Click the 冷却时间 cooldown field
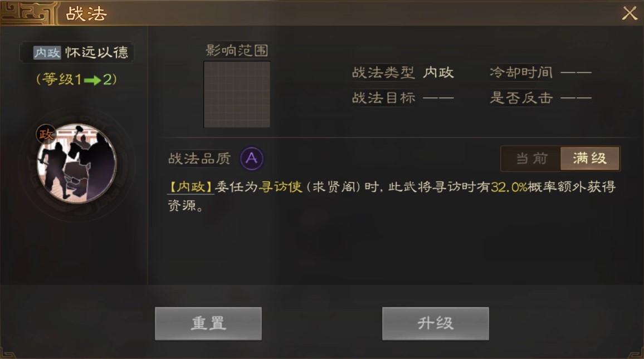 coord(540,72)
